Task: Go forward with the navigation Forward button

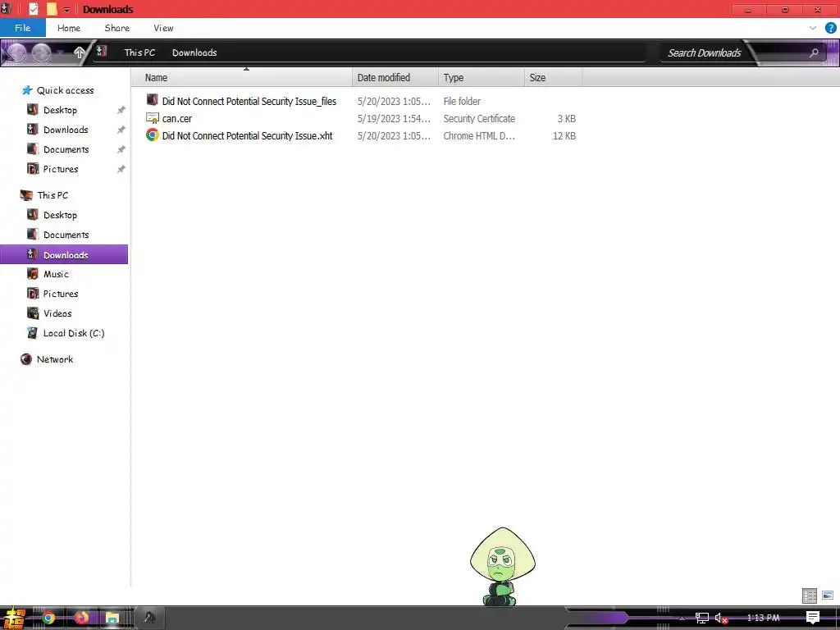Action: [x=41, y=52]
